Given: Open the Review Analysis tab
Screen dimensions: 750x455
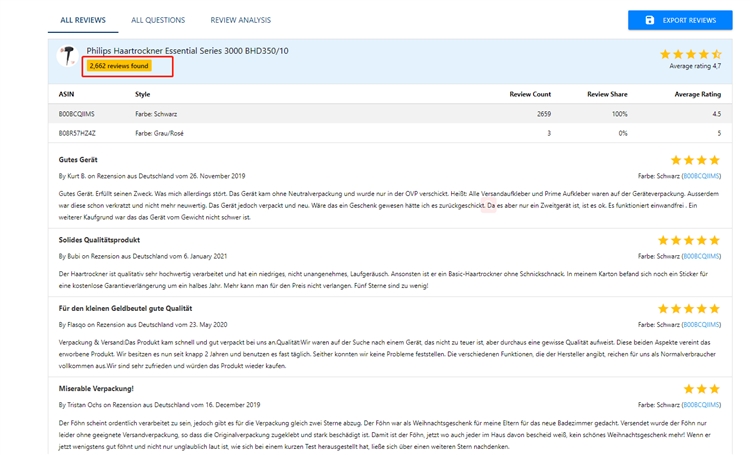Looking at the screenshot, I should [x=240, y=20].
